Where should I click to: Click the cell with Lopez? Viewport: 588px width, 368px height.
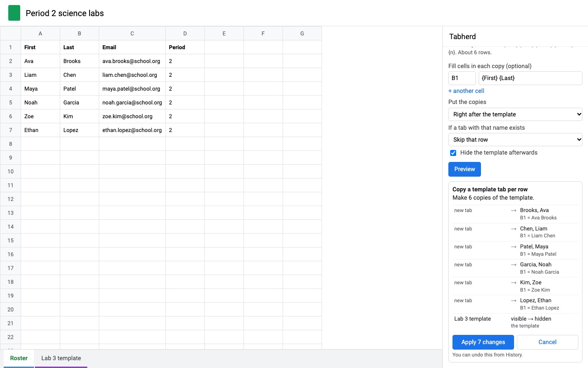[x=79, y=130]
